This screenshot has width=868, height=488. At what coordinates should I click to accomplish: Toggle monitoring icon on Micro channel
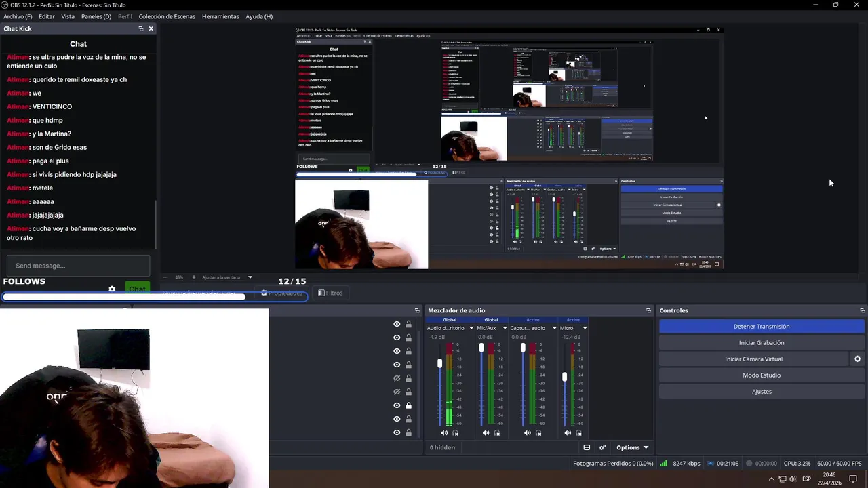tap(579, 433)
